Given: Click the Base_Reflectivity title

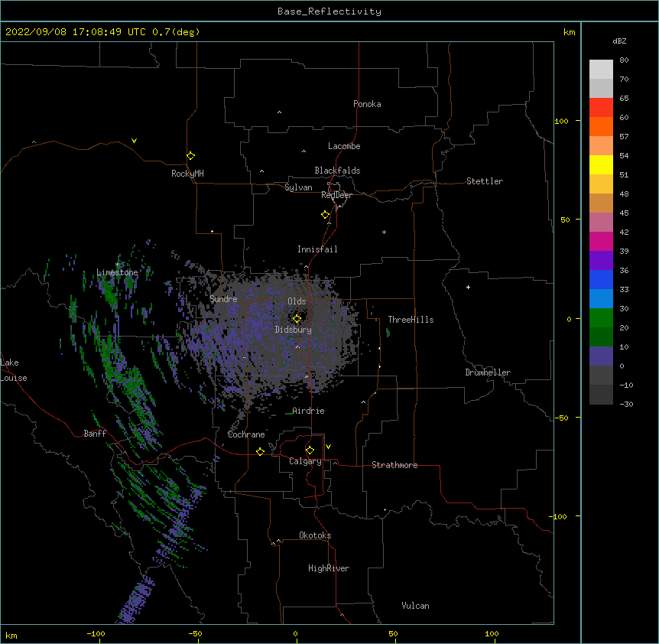Looking at the screenshot, I should pos(329,11).
